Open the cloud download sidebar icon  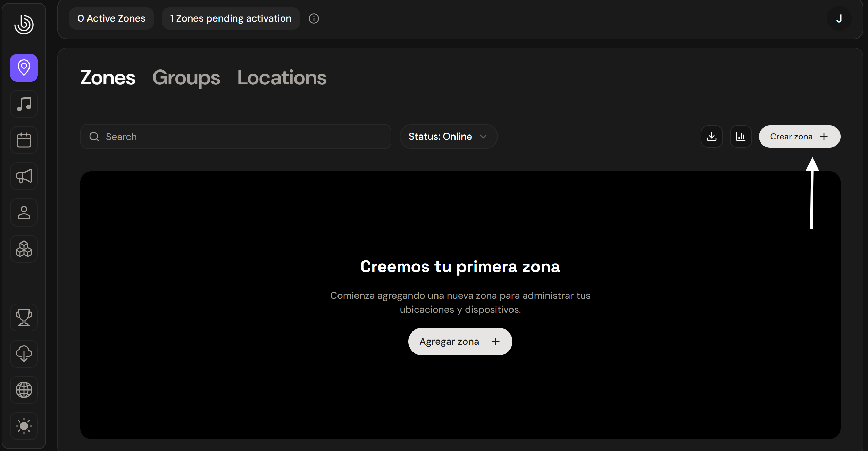[x=24, y=353]
